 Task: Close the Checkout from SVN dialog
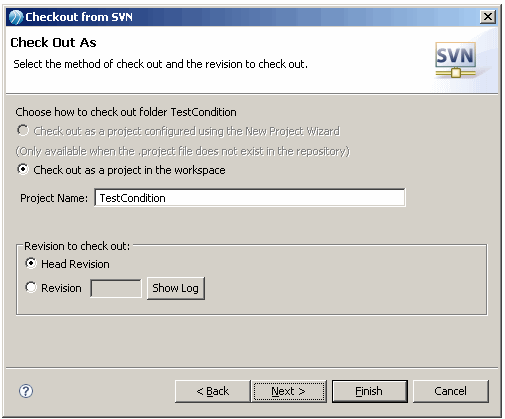(x=488, y=17)
